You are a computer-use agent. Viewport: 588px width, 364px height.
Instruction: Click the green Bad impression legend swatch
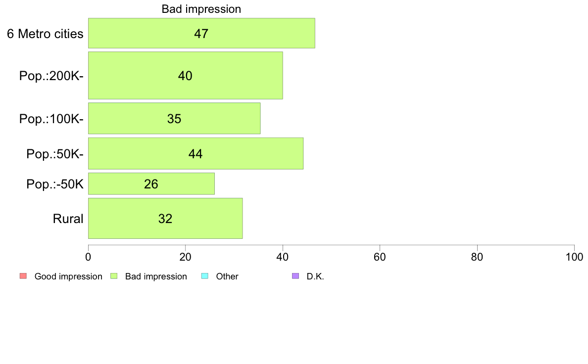click(114, 276)
